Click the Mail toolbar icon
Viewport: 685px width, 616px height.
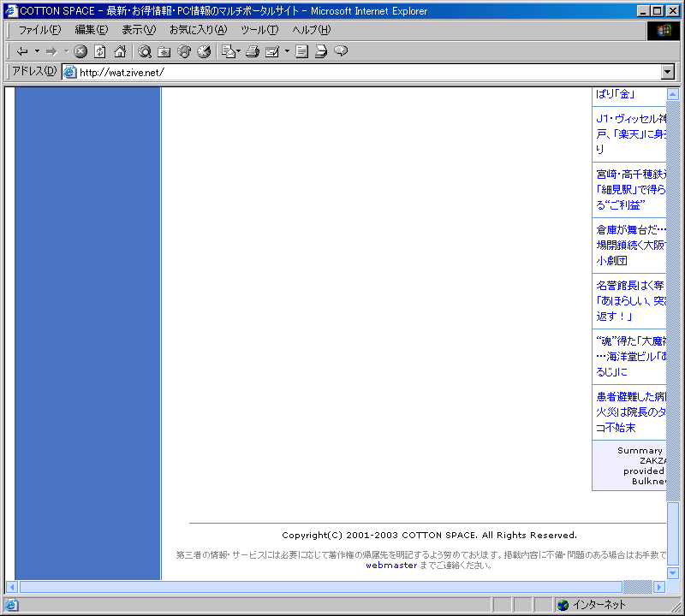(230, 51)
